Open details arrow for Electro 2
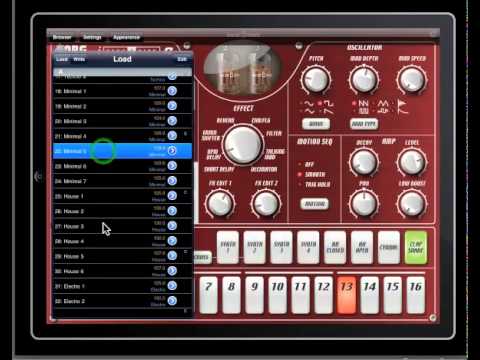Image resolution: width=480 pixels, height=360 pixels. tap(172, 301)
